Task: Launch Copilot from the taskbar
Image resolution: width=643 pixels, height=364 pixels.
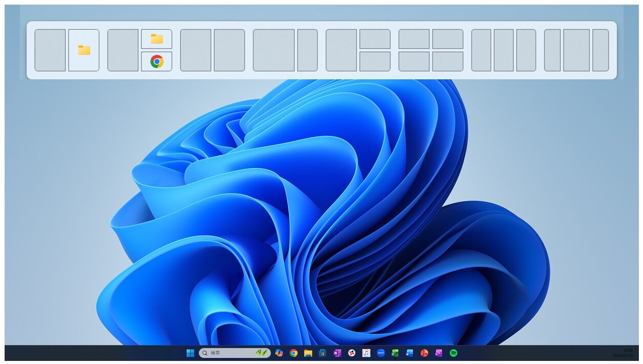Action: coord(279,353)
